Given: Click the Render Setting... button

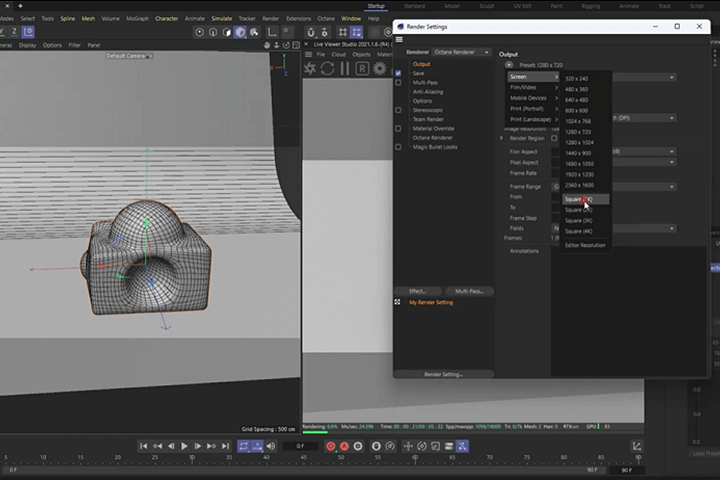Looking at the screenshot, I should click(444, 374).
